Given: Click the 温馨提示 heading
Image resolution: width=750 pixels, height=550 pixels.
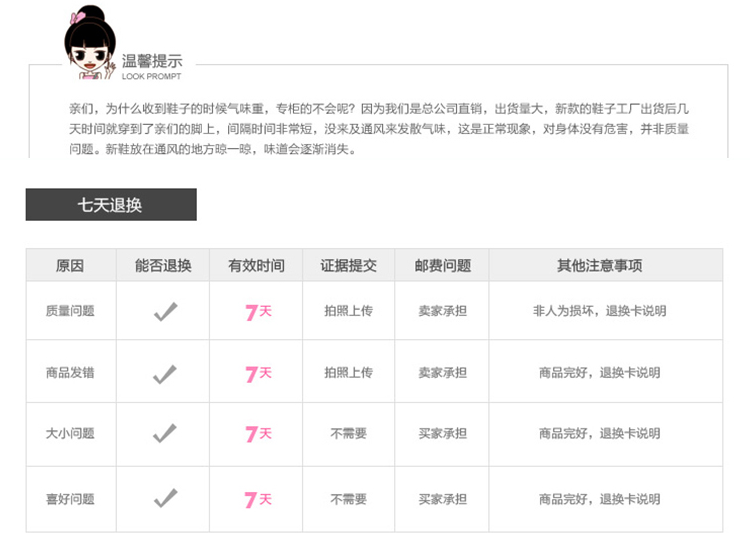Looking at the screenshot, I should 152,62.
